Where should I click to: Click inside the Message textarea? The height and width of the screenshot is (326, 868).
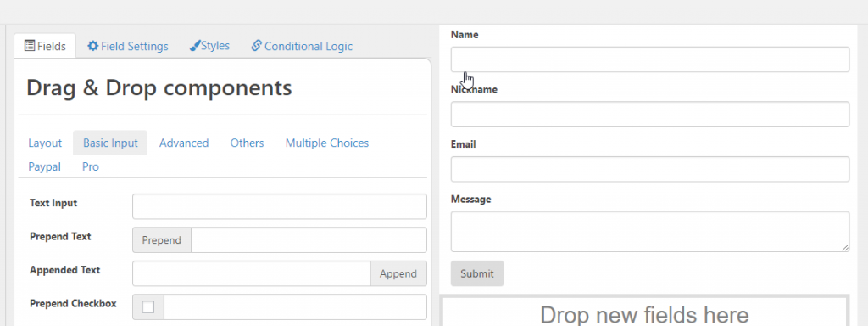tap(650, 232)
